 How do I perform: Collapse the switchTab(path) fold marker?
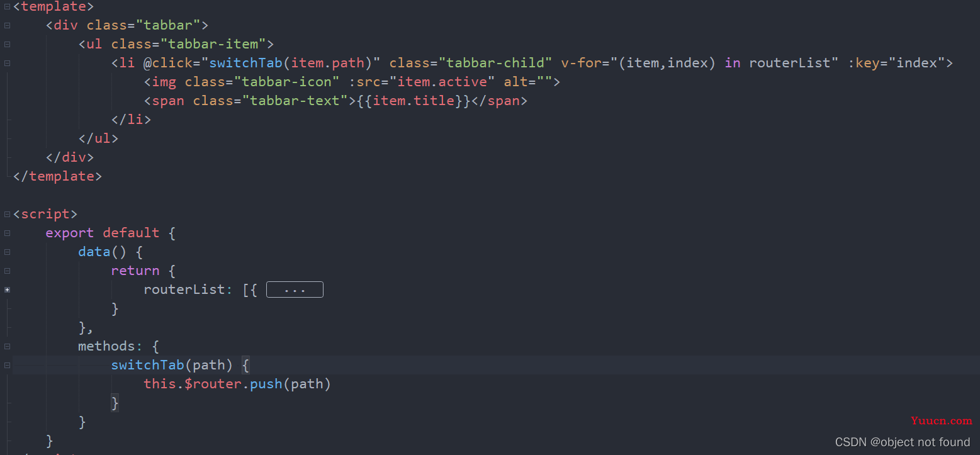[x=7, y=365]
